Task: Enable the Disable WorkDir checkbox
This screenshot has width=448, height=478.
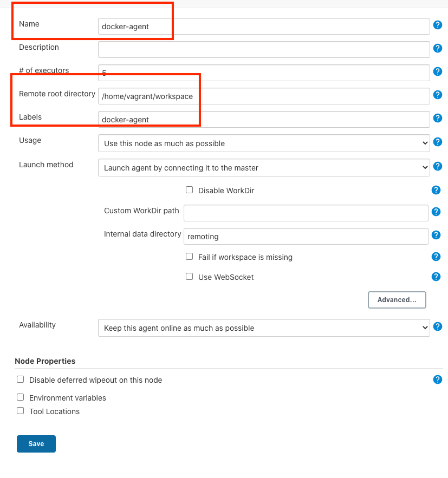Action: point(189,190)
